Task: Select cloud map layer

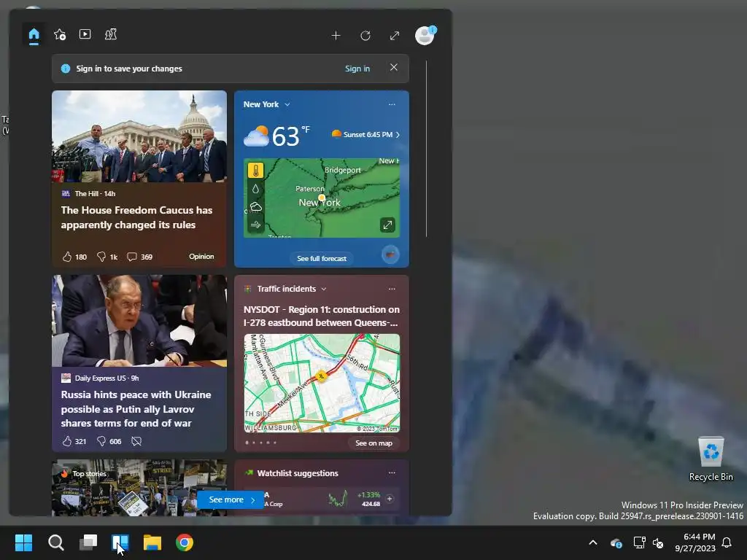Action: pyautogui.click(x=256, y=206)
